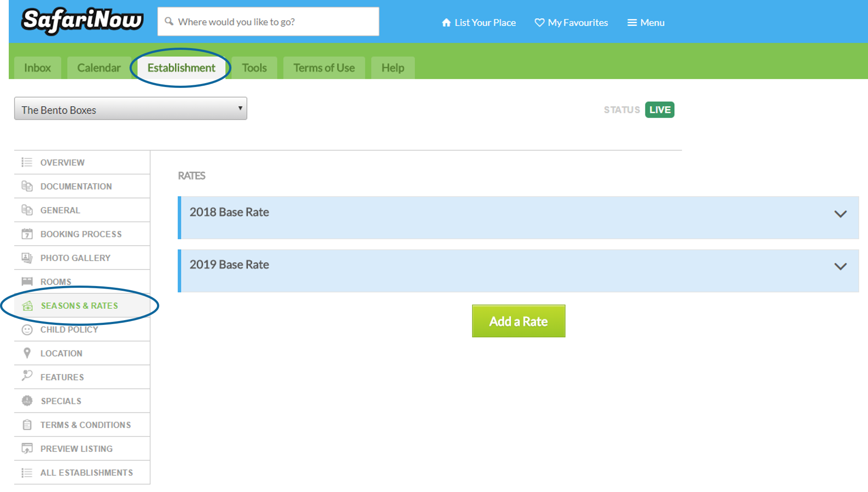Screen dimensions: 868x492
Task: Click the Specials badge icon
Action: (27, 401)
